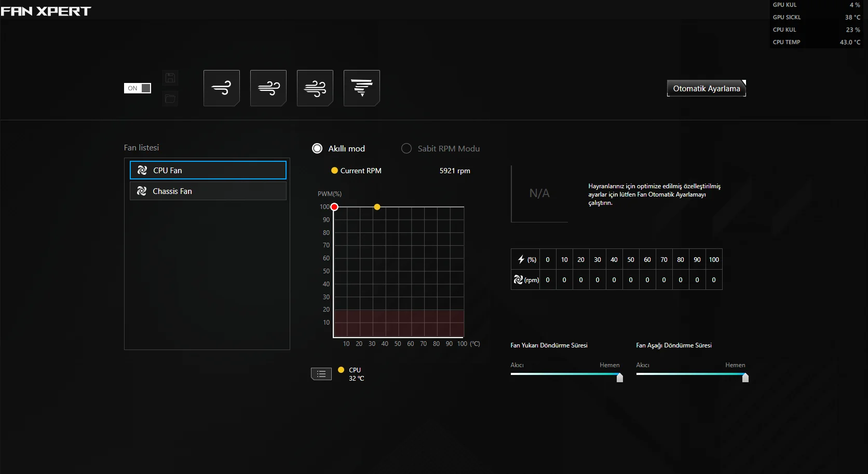The width and height of the screenshot is (868, 474).
Task: Select the Turbo preset with three wind lines
Action: (315, 88)
